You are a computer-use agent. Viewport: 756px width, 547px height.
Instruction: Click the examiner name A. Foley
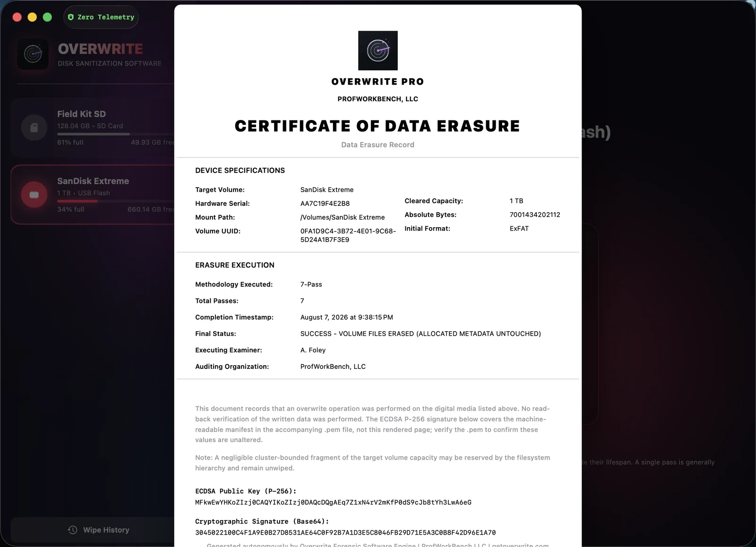tap(313, 350)
